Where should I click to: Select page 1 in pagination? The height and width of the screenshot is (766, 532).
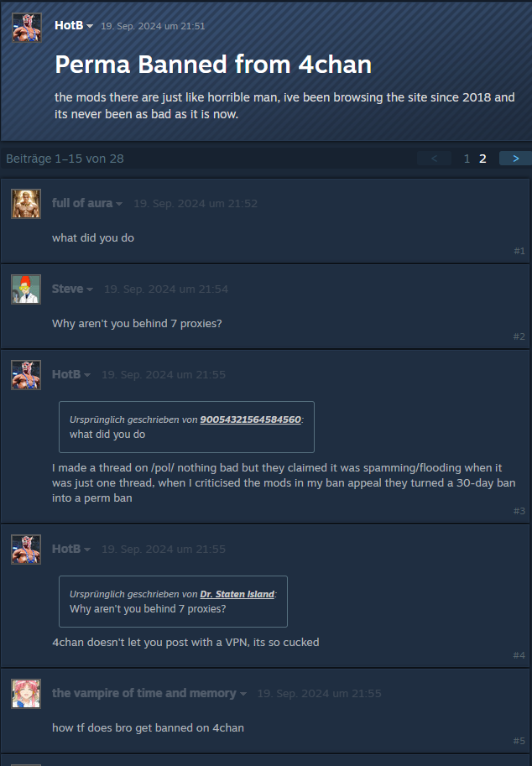tap(467, 159)
